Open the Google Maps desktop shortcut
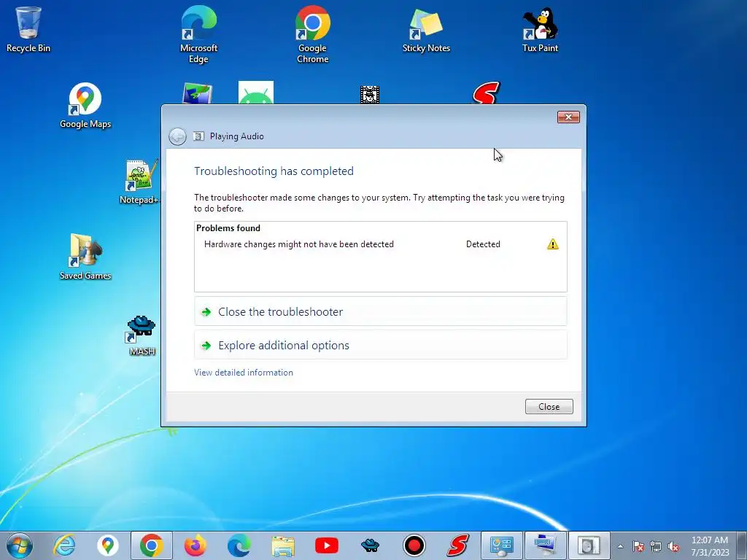This screenshot has height=560, width=747. tap(85, 106)
